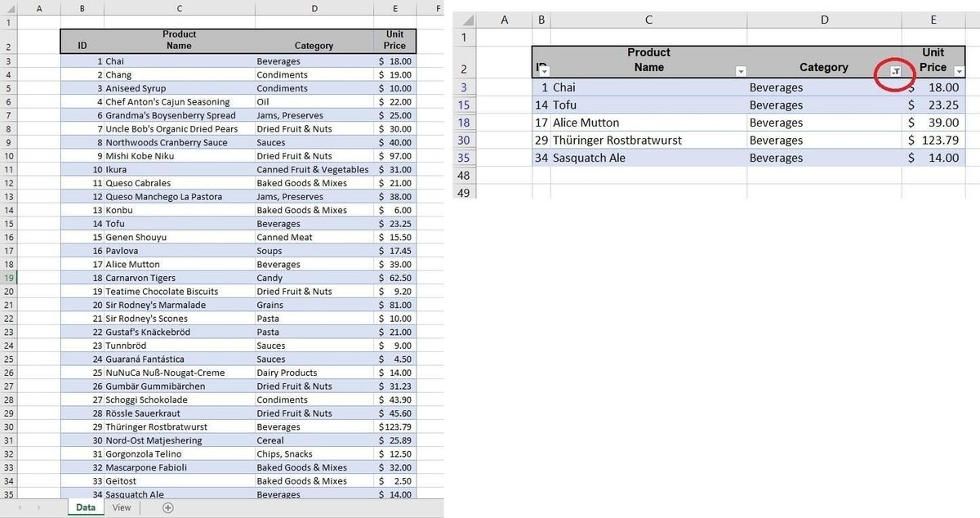The height and width of the screenshot is (518, 980).
Task: Select the Mishi Kobe Niku price cell $97.00
Action: tap(395, 156)
